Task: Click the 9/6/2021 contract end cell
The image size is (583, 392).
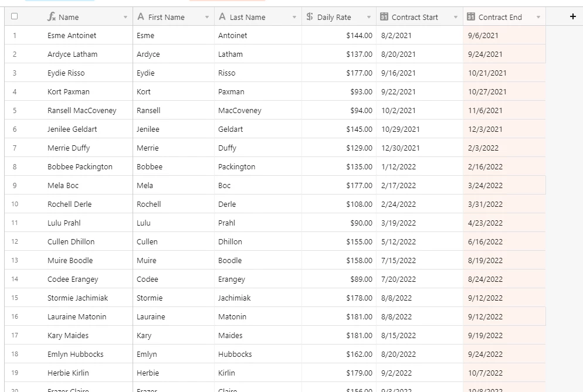Action: pyautogui.click(x=504, y=35)
